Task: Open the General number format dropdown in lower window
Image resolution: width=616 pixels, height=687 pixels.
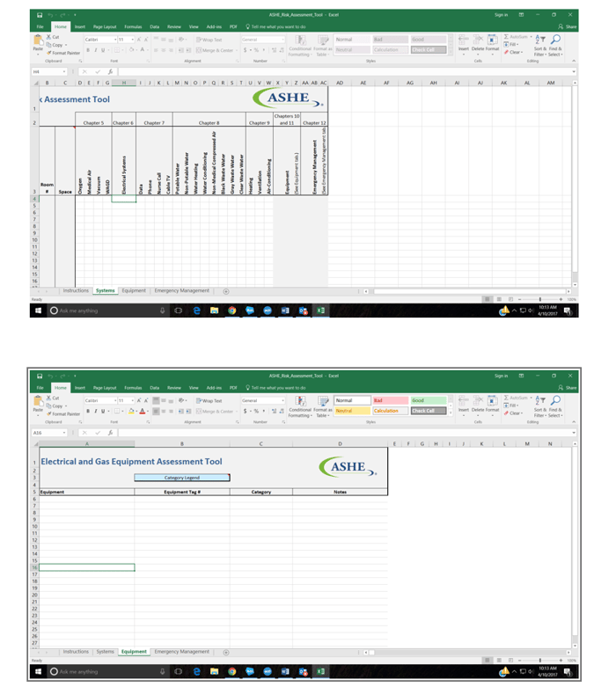Action: [282, 400]
